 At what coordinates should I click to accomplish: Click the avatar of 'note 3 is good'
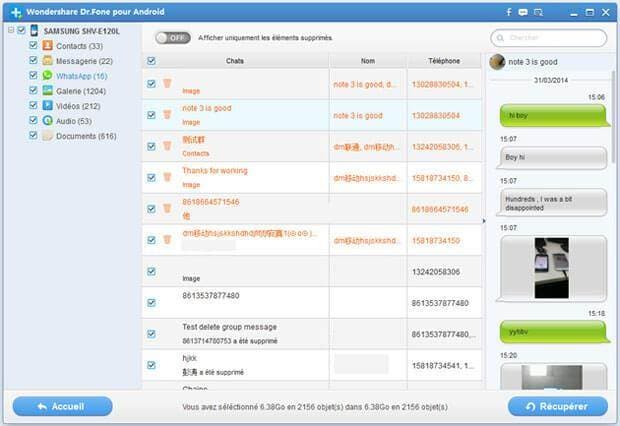[x=497, y=62]
